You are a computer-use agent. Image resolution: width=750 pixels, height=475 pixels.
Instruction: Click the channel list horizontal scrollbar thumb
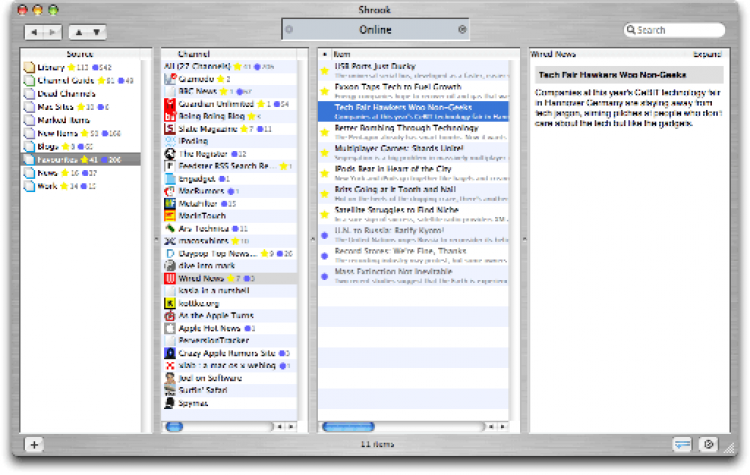coord(174,426)
